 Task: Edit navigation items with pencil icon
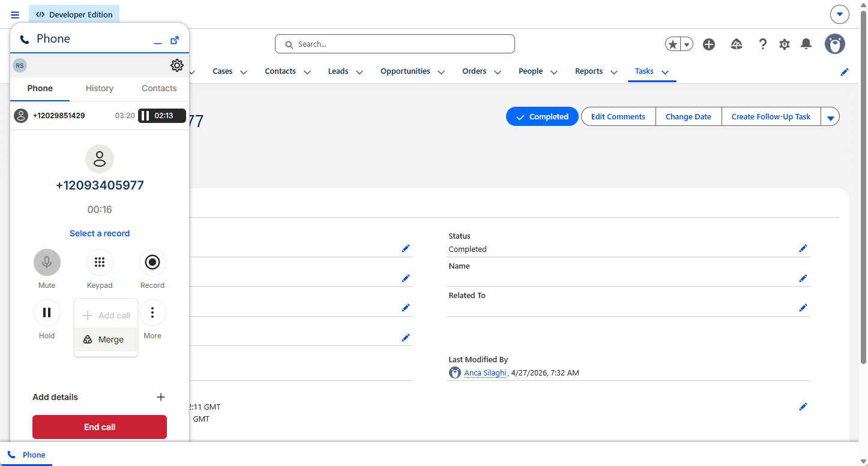[845, 72]
